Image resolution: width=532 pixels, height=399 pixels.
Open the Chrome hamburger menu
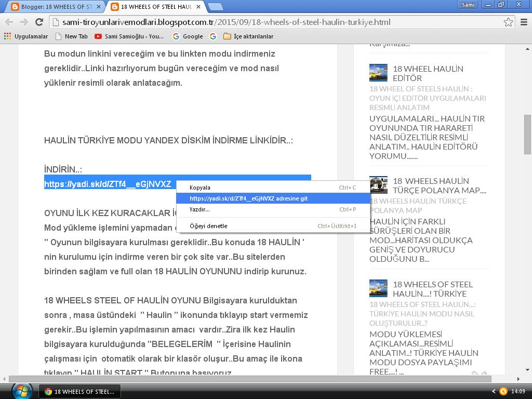pos(524,22)
